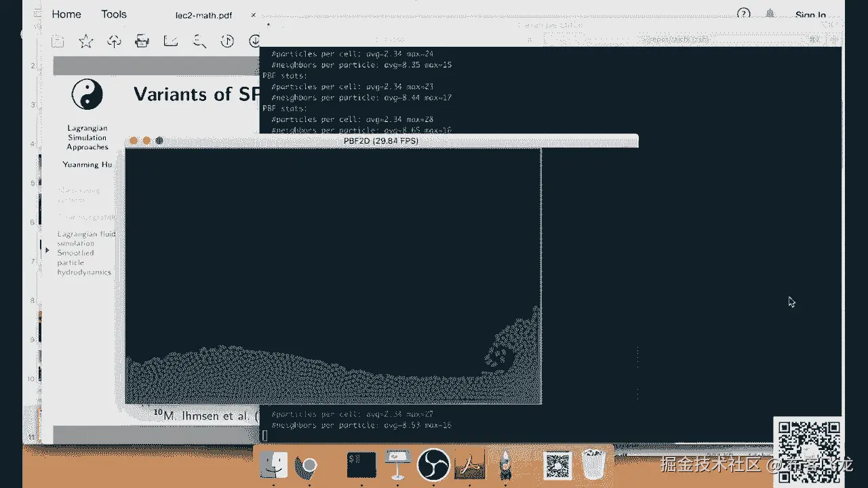868x488 pixels.
Task: Click the envelope mail icon in toolbar
Action: click(x=171, y=41)
